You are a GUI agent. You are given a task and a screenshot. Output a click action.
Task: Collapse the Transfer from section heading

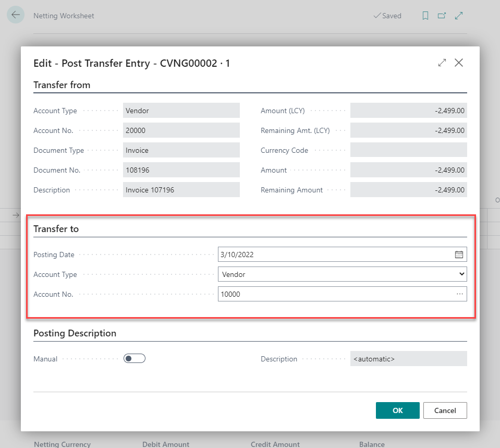62,84
